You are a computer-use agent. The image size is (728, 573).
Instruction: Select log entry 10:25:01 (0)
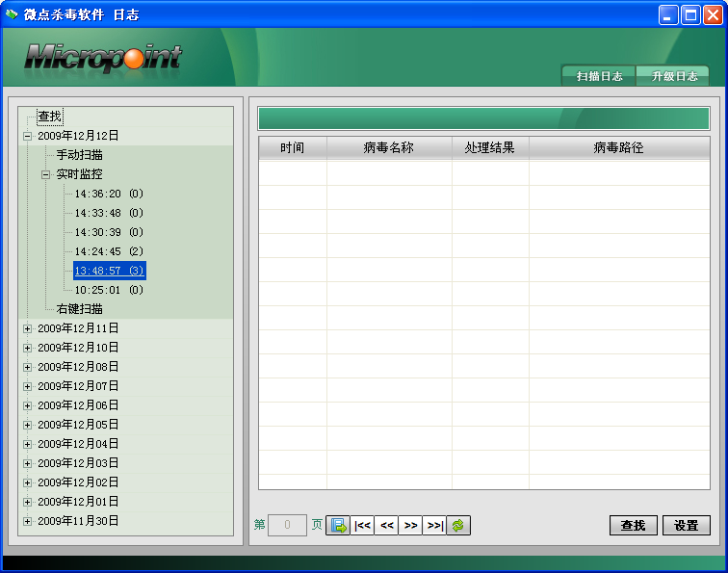coord(109,290)
